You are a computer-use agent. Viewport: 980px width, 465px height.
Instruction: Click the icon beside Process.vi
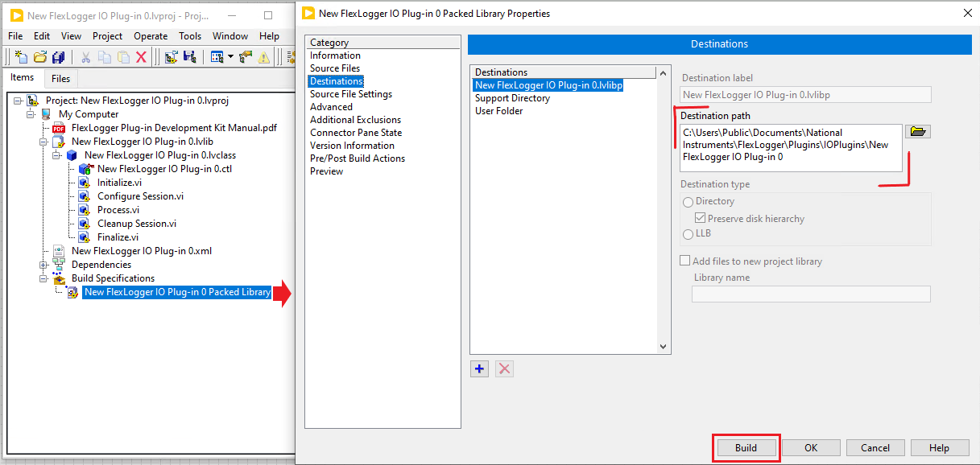coord(84,210)
